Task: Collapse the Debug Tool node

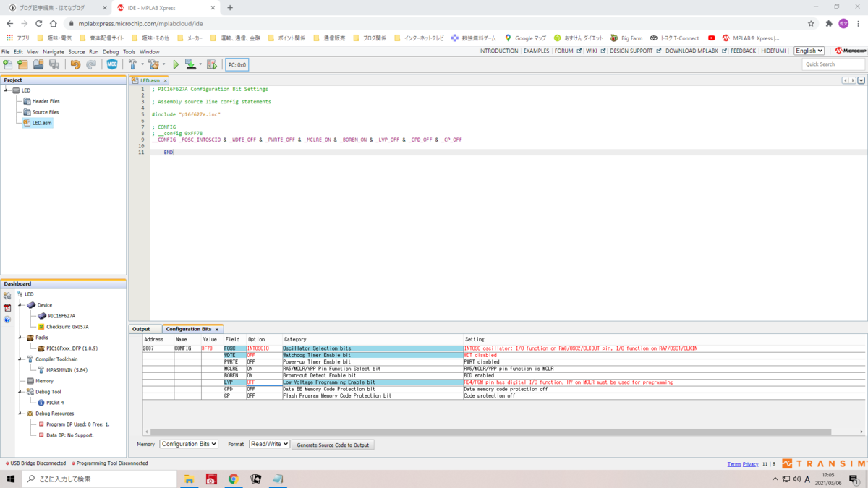Action: coord(20,392)
